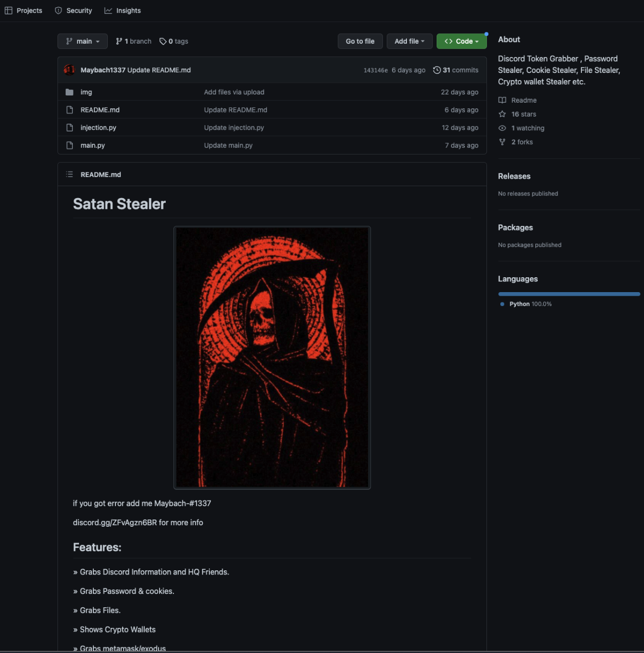The width and height of the screenshot is (644, 653).
Task: Toggle the star on this repository
Action: 502,114
